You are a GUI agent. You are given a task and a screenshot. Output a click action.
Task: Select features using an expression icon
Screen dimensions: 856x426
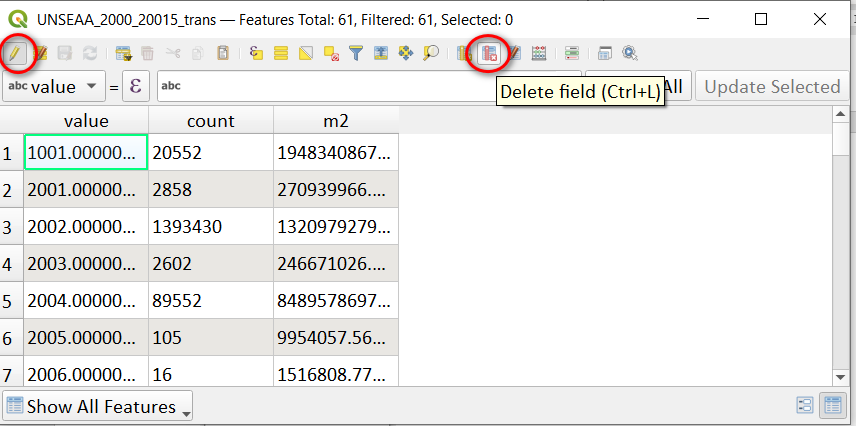pyautogui.click(x=256, y=54)
